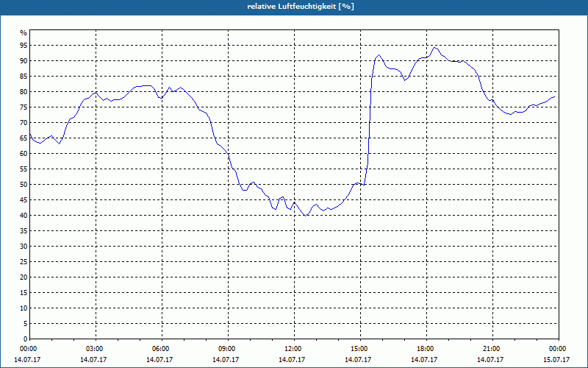
Task: Select the '95' y-axis value
Action: coord(24,46)
